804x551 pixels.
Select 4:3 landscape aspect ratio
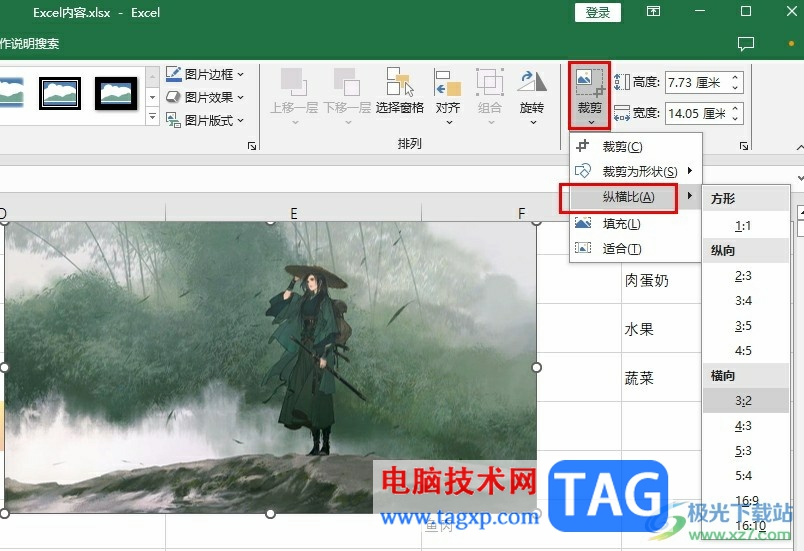coord(746,426)
